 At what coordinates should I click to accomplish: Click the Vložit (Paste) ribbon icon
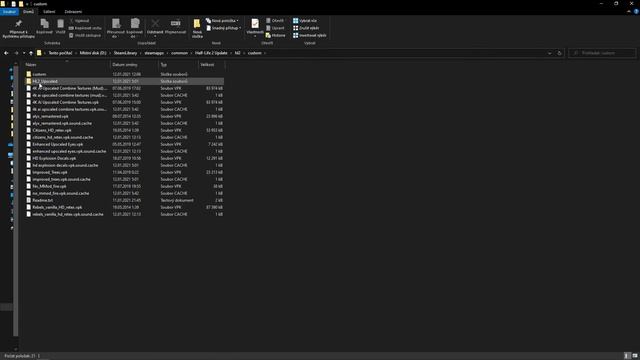coord(60,24)
